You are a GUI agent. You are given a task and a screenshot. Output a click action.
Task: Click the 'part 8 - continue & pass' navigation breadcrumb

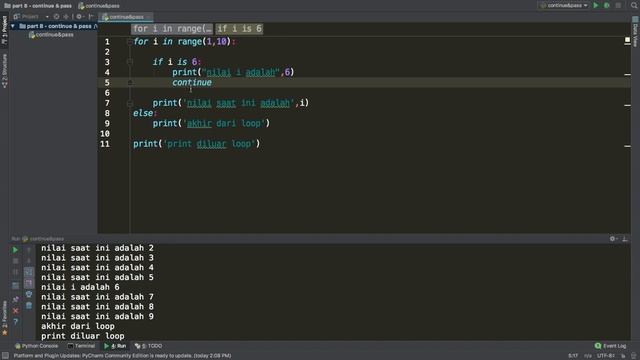pos(38,6)
